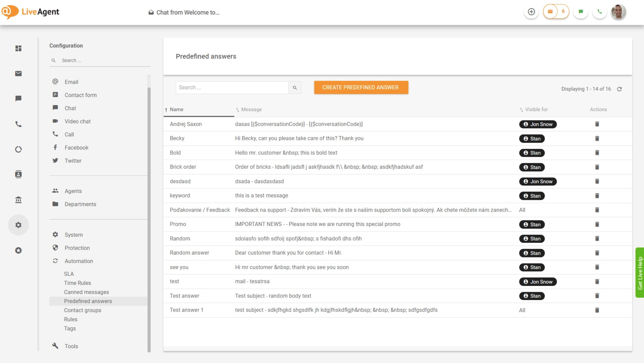Image resolution: width=644 pixels, height=363 pixels.
Task: Open the Calls phone icon in sidebar
Action: [18, 124]
